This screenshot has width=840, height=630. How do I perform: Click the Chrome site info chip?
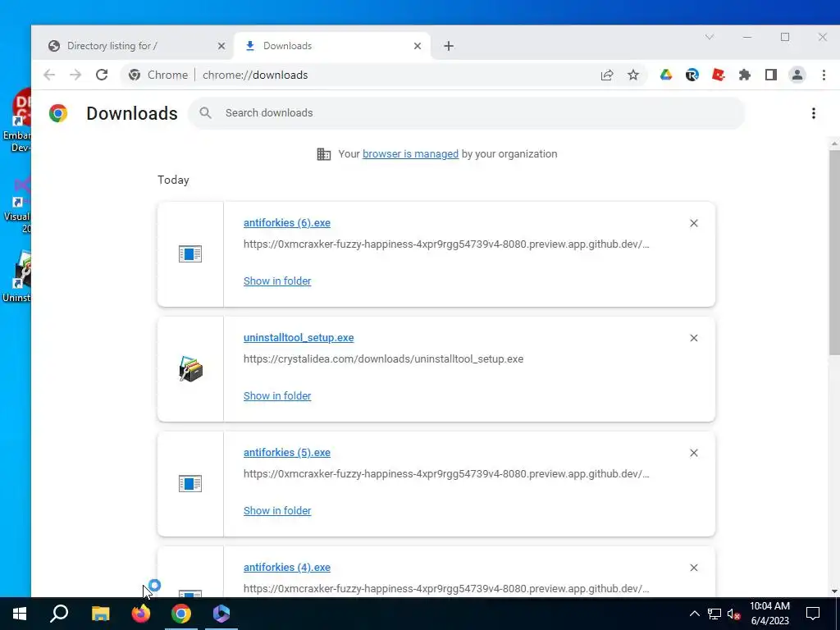(x=158, y=75)
